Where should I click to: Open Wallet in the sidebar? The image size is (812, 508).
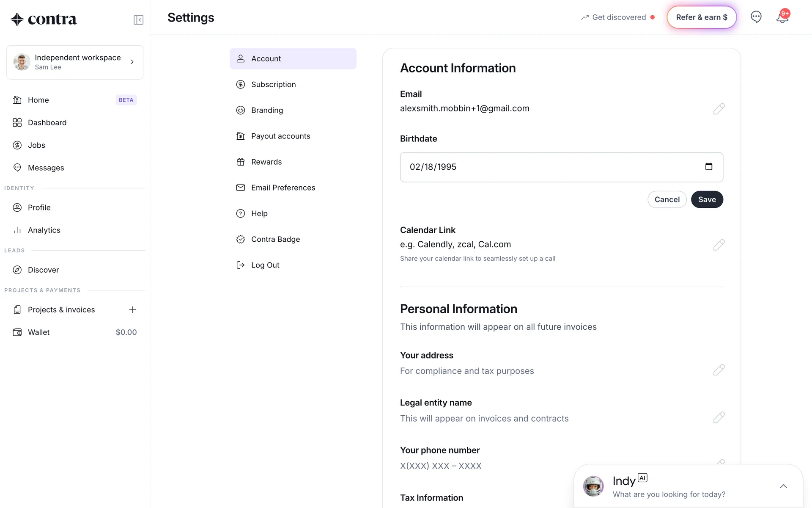39,333
